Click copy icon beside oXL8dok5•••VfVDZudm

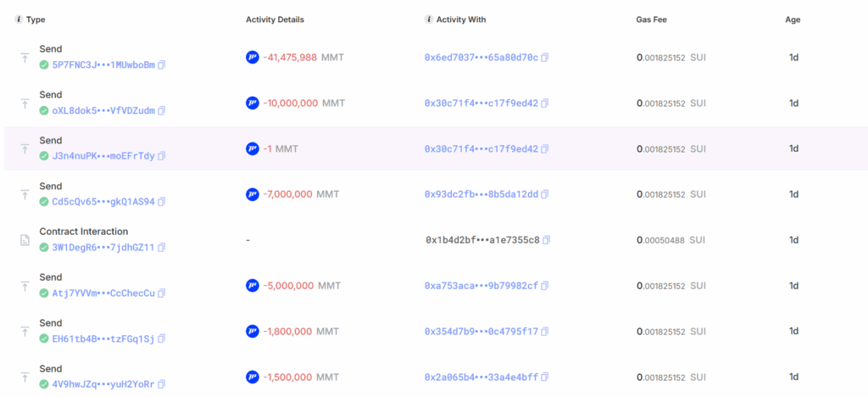(x=162, y=110)
